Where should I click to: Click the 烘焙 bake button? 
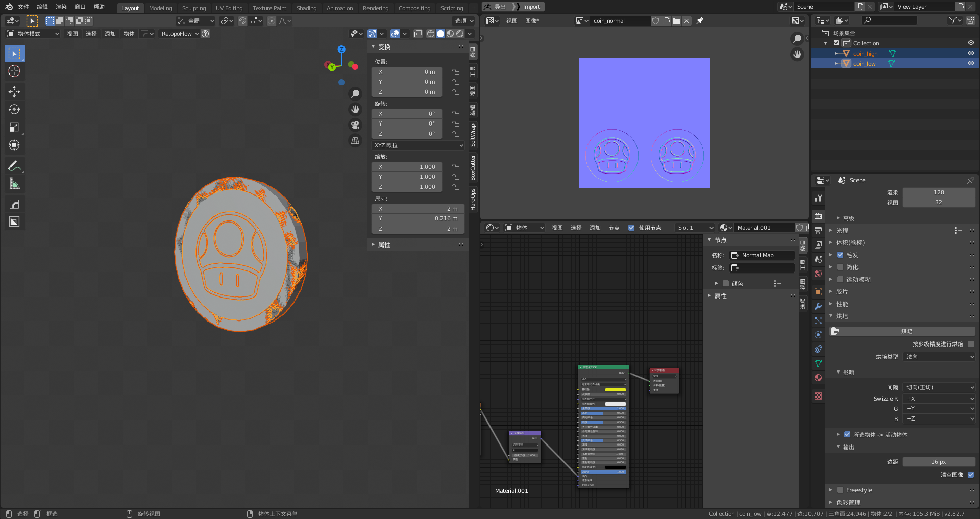coord(902,331)
